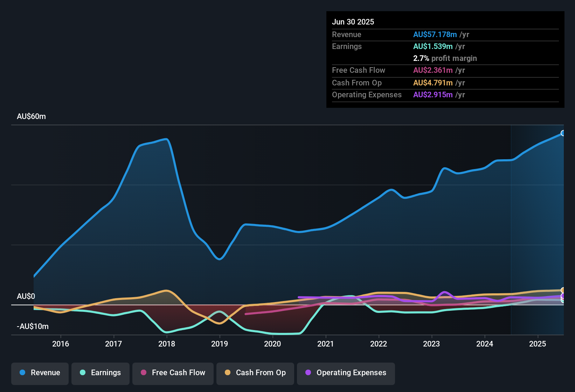The image size is (575, 392).
Task: Click the Operating Expenses endpoint marker
Action: (x=562, y=296)
